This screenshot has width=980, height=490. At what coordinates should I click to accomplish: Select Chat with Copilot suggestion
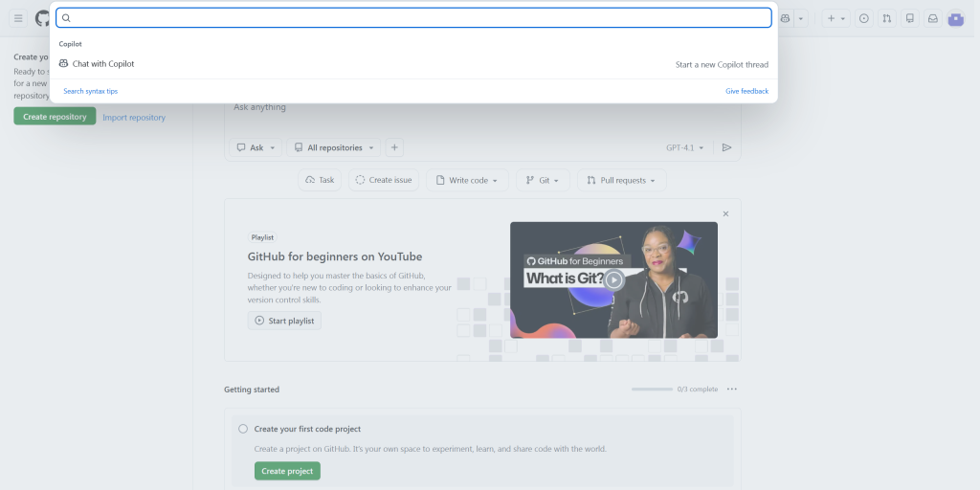(103, 64)
